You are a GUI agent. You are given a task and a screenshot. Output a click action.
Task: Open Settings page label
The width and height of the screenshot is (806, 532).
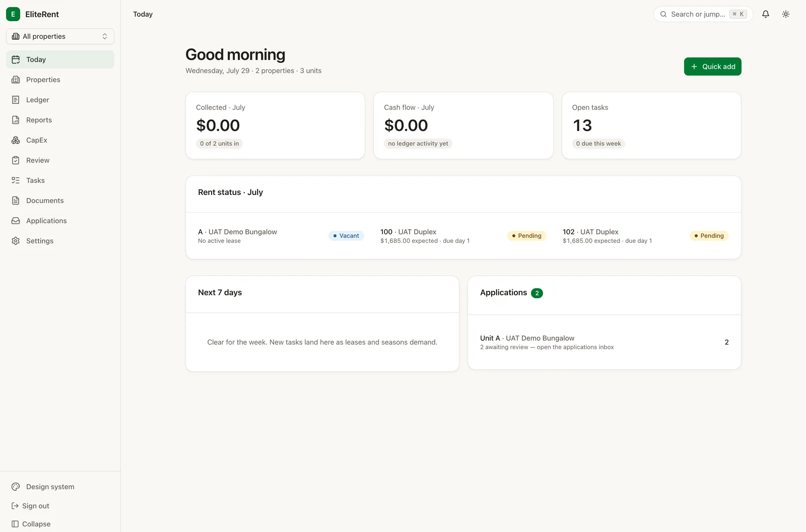[x=40, y=241]
